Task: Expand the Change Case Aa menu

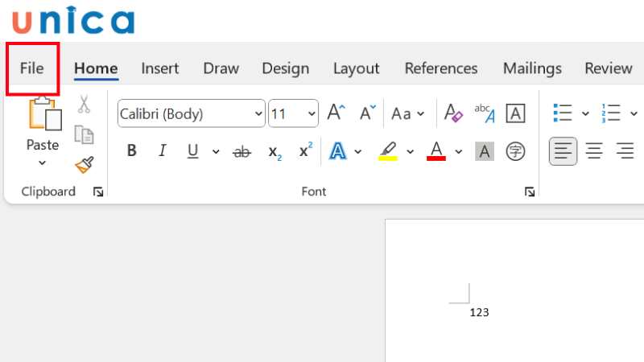Action: tap(407, 114)
